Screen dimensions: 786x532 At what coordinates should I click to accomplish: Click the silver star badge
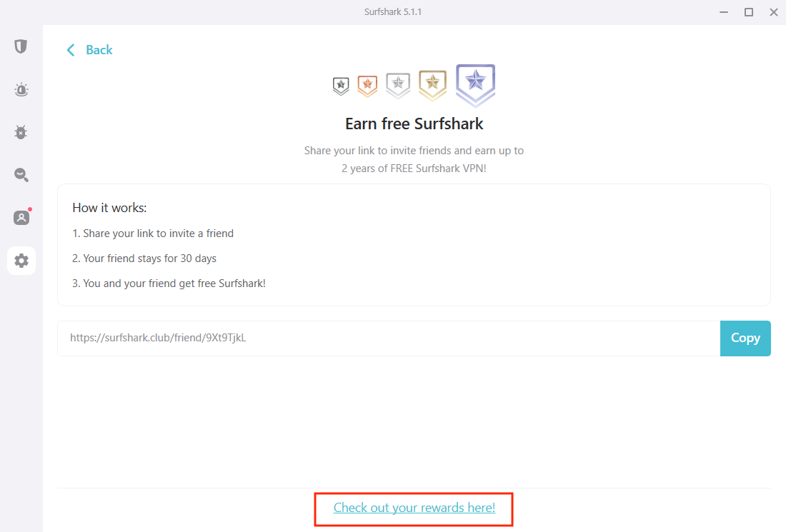click(x=398, y=85)
